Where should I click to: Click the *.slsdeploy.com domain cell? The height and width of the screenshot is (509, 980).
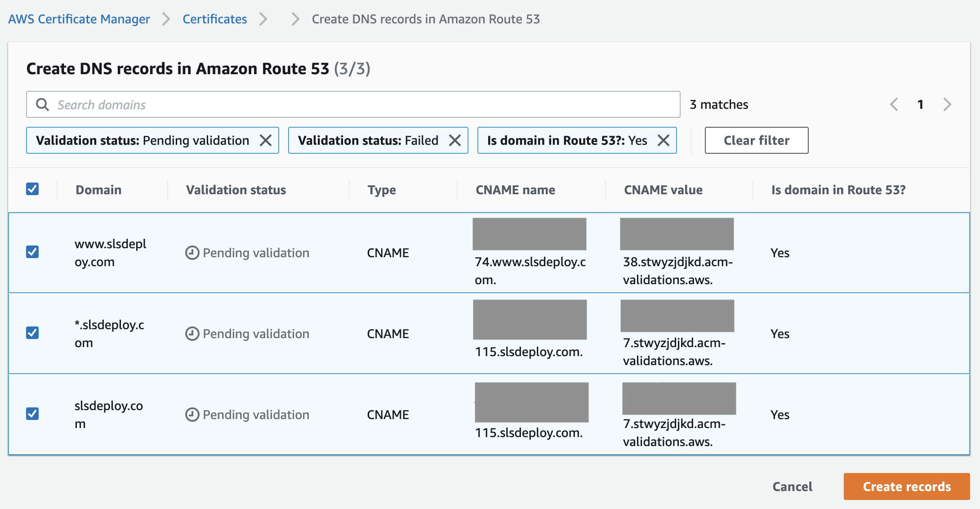click(x=109, y=334)
